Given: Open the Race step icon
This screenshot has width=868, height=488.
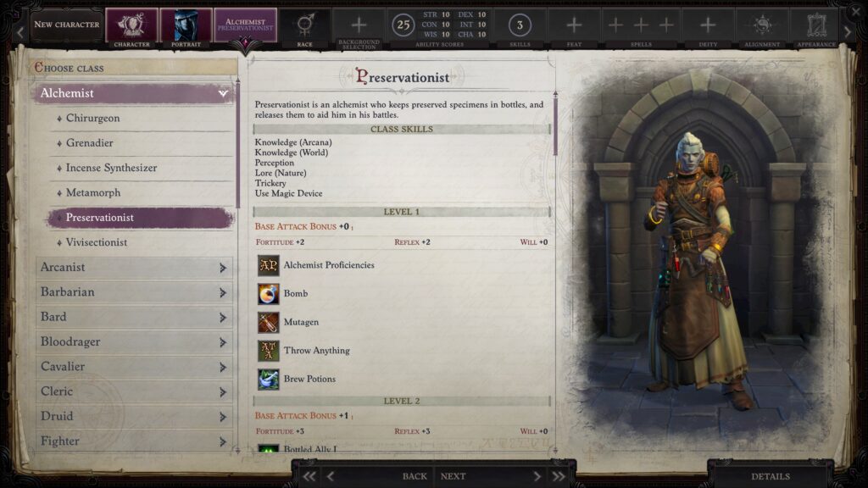Looking at the screenshot, I should pyautogui.click(x=304, y=25).
